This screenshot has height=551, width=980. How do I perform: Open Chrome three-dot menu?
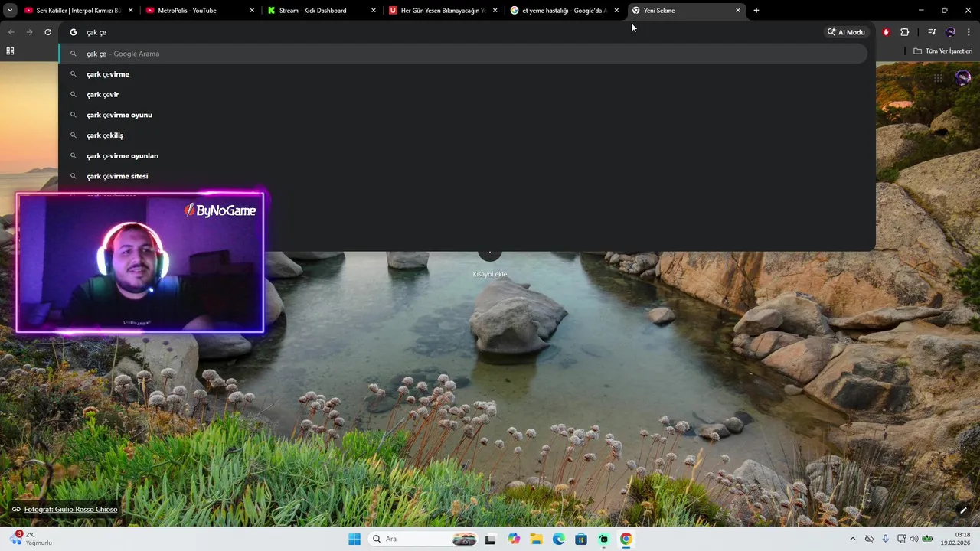tap(969, 32)
